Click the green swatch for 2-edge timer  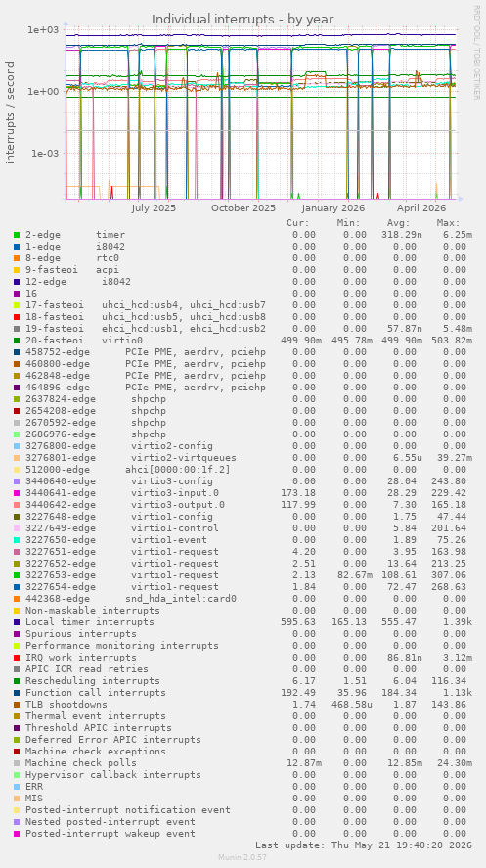point(17,235)
